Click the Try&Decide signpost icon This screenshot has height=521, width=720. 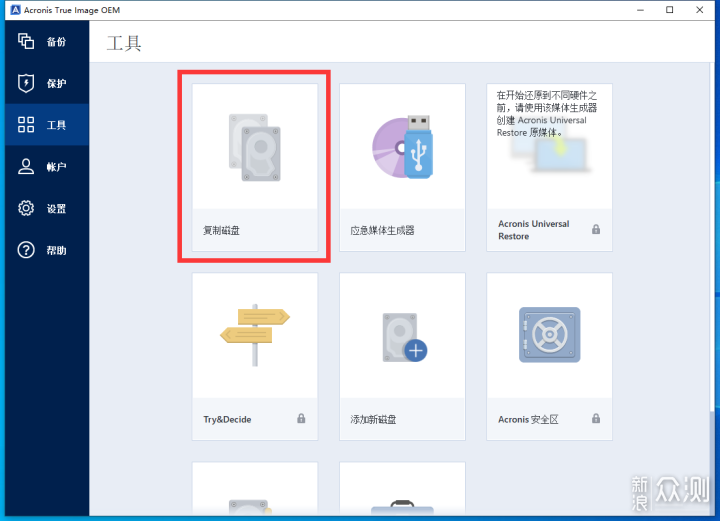pos(255,335)
